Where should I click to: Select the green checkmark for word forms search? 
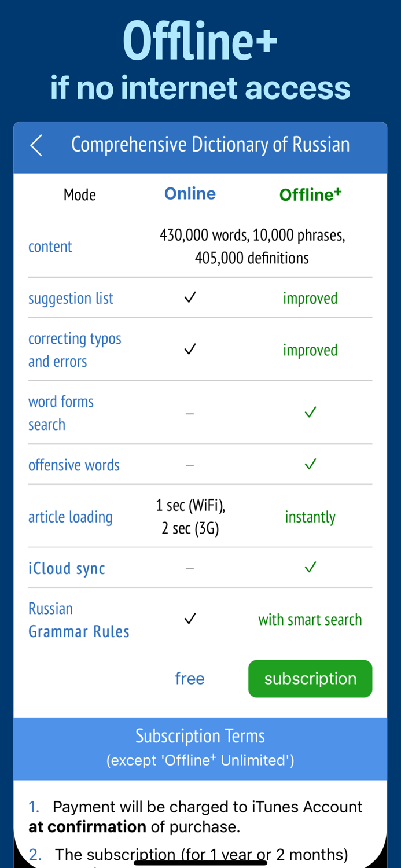[x=310, y=412]
